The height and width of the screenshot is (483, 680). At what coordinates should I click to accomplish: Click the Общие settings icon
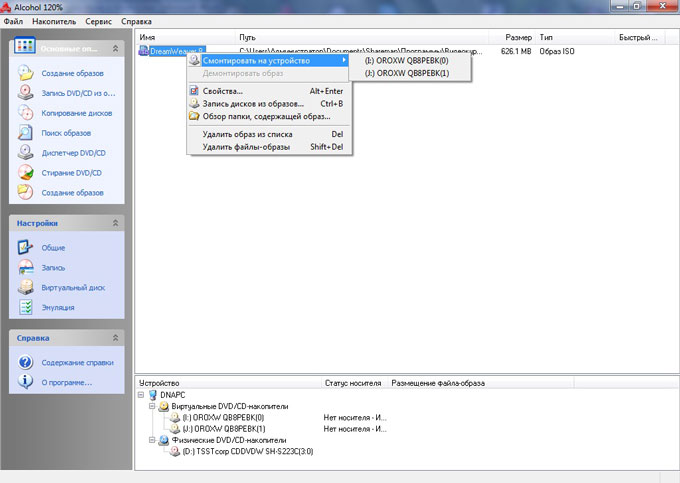point(26,247)
